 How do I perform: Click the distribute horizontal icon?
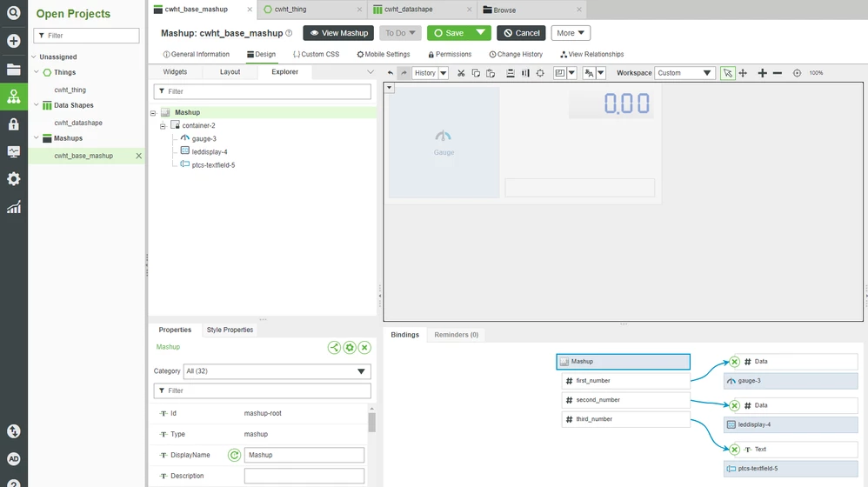(525, 73)
